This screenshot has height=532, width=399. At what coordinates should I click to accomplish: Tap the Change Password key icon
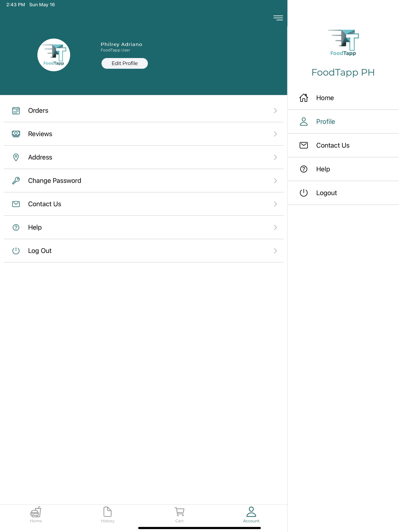(16, 181)
